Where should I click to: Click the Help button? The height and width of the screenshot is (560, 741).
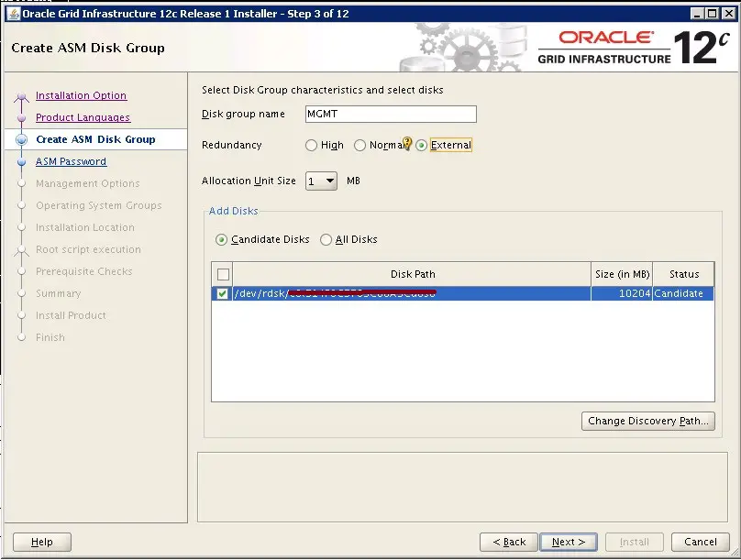click(42, 542)
